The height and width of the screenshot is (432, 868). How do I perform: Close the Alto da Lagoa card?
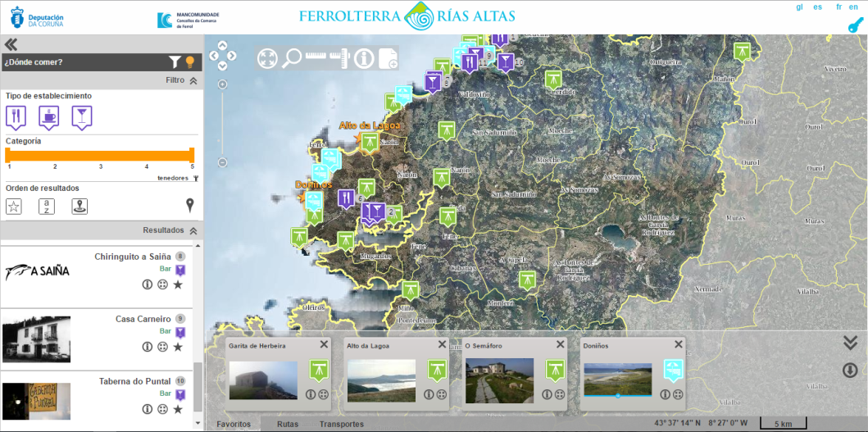(442, 344)
